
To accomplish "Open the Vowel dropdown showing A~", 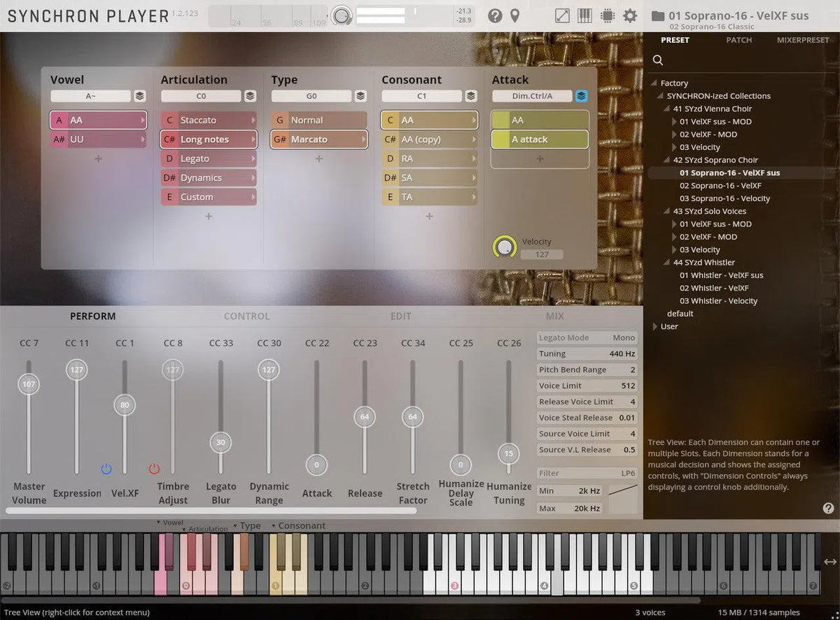I will click(x=91, y=95).
